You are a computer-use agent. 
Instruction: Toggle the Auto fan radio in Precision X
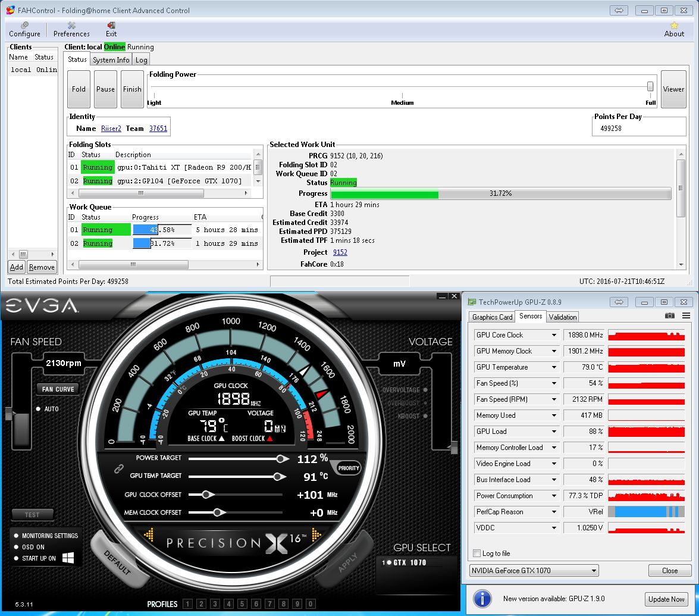point(38,409)
